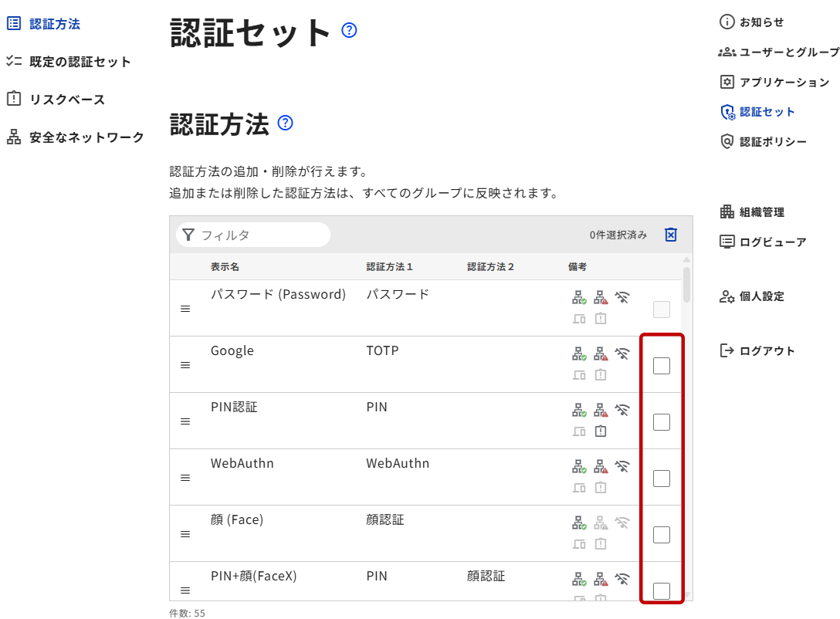Click ログアウト to sign out
840x619 pixels.
[x=767, y=351]
